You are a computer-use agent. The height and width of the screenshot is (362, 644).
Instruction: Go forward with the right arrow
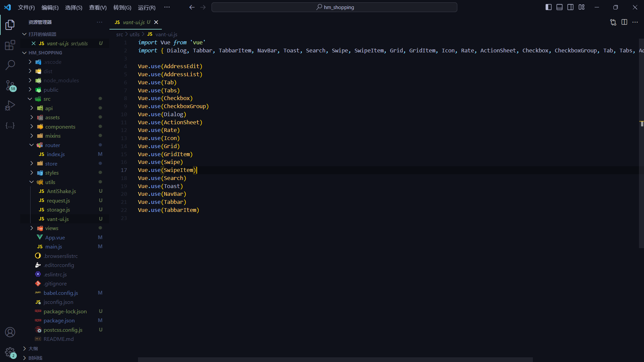(203, 7)
